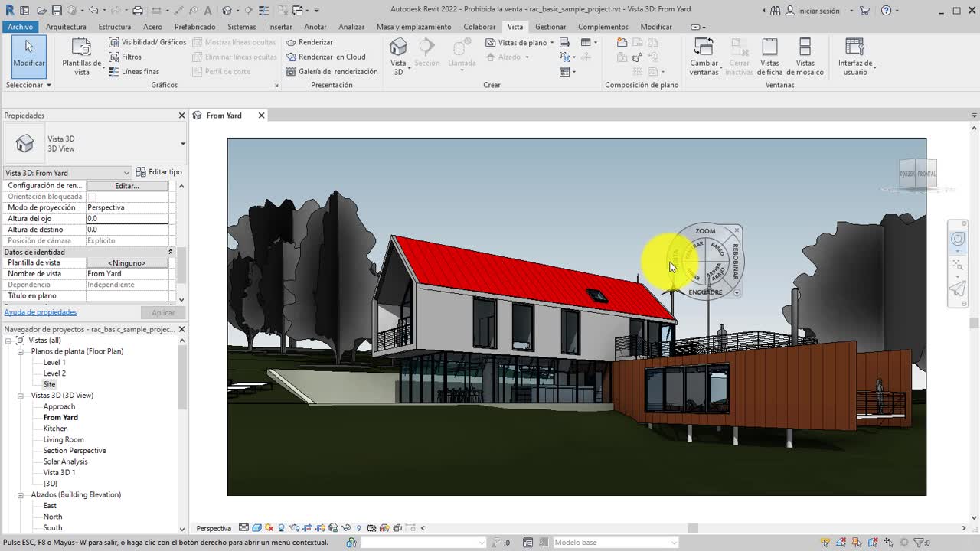
Task: Click ZOOM wedge on the steering wheel
Action: tap(705, 230)
